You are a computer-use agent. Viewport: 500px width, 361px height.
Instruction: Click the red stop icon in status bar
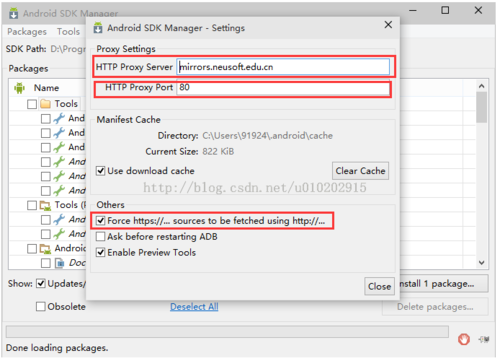coord(464,339)
